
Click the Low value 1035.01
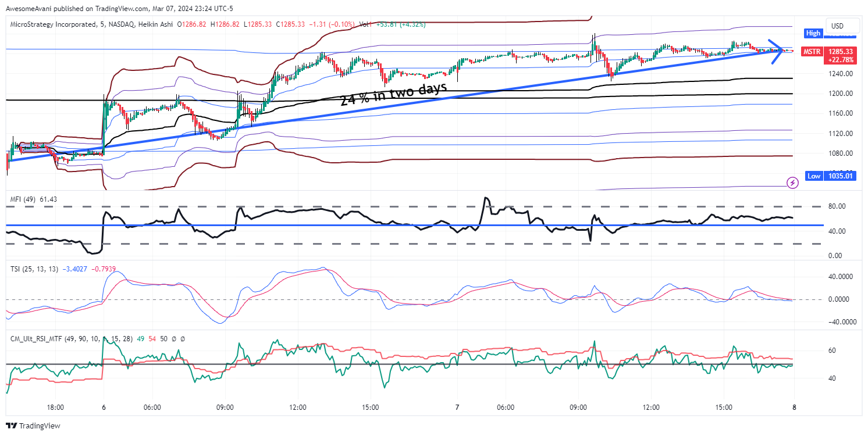point(839,175)
